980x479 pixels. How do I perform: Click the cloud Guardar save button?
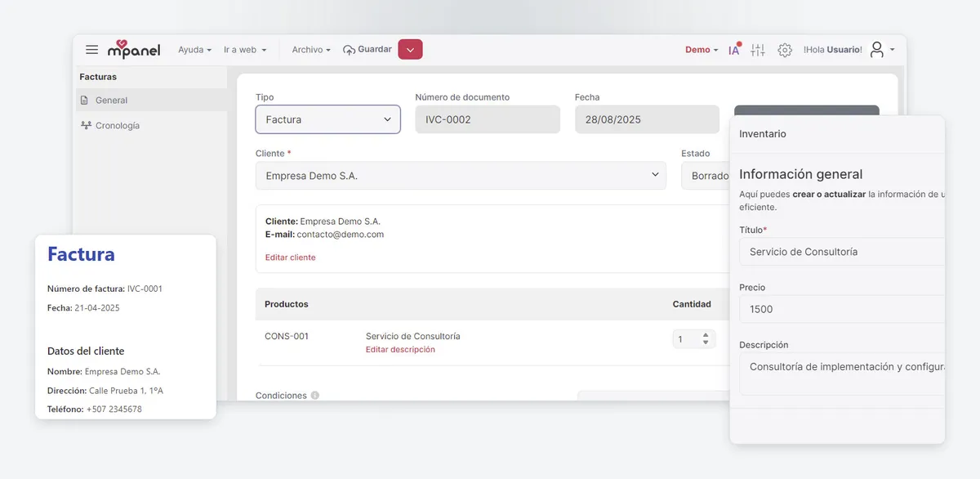(x=367, y=50)
